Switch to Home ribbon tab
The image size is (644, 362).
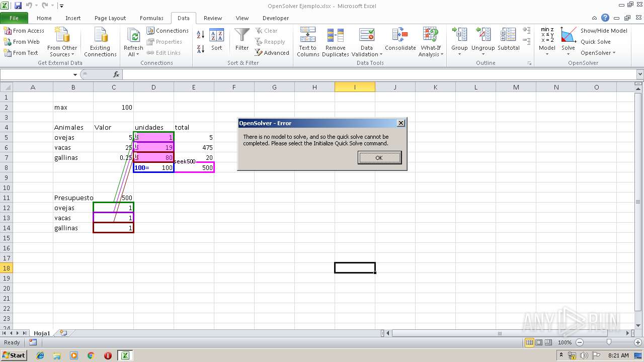44,18
